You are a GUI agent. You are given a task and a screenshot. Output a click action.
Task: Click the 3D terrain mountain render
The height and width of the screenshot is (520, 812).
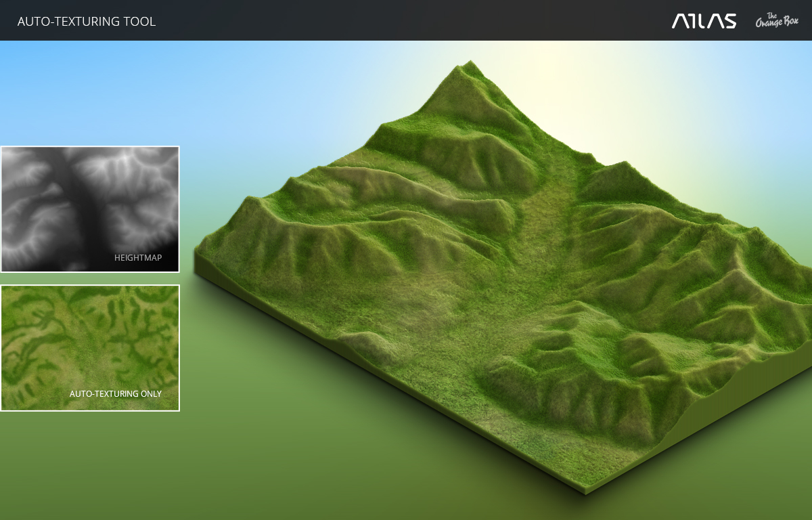coord(503,278)
